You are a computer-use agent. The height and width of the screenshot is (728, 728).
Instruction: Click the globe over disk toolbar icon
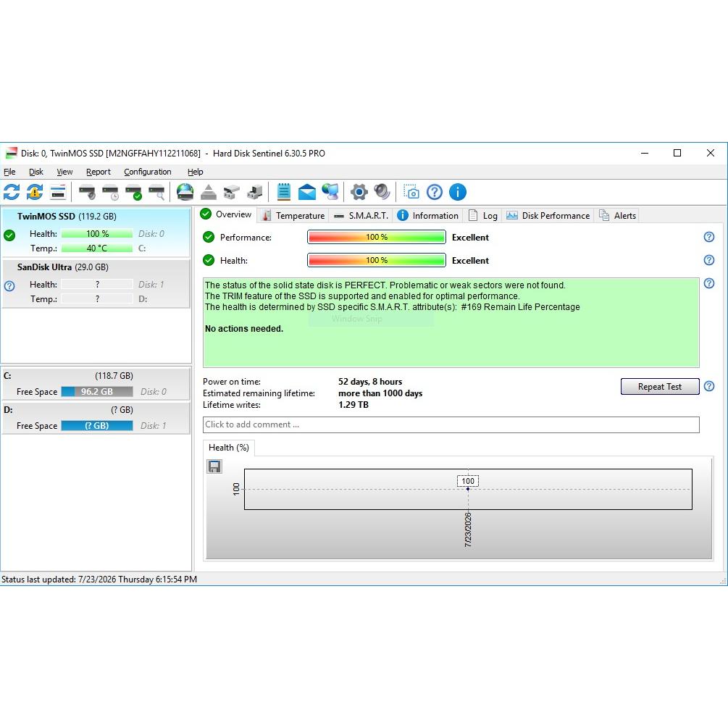coord(185,192)
